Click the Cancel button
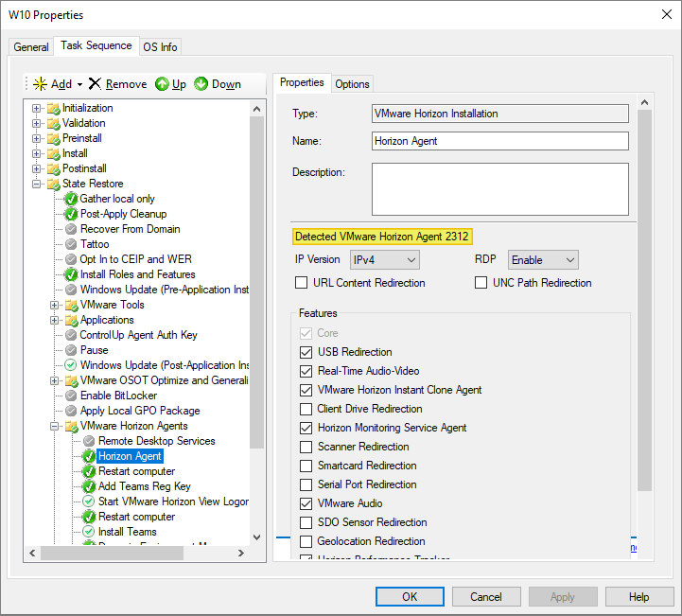 (x=486, y=597)
